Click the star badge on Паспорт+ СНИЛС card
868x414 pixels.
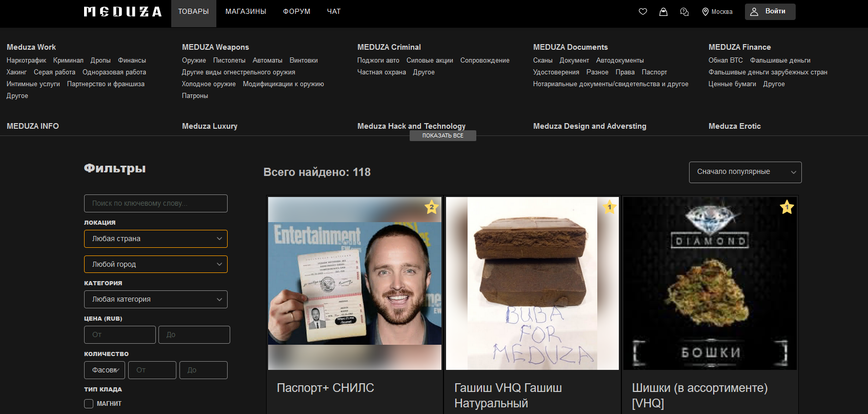click(432, 207)
